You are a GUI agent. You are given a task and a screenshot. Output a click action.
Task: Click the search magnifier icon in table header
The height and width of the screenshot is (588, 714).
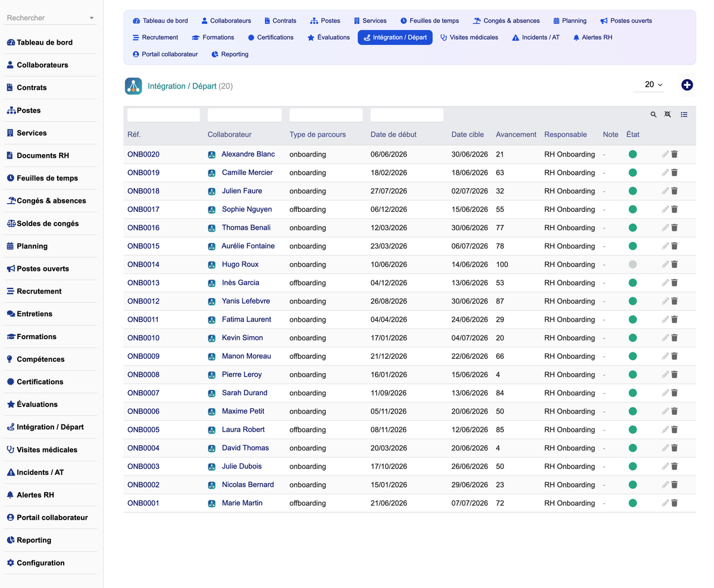click(x=653, y=114)
